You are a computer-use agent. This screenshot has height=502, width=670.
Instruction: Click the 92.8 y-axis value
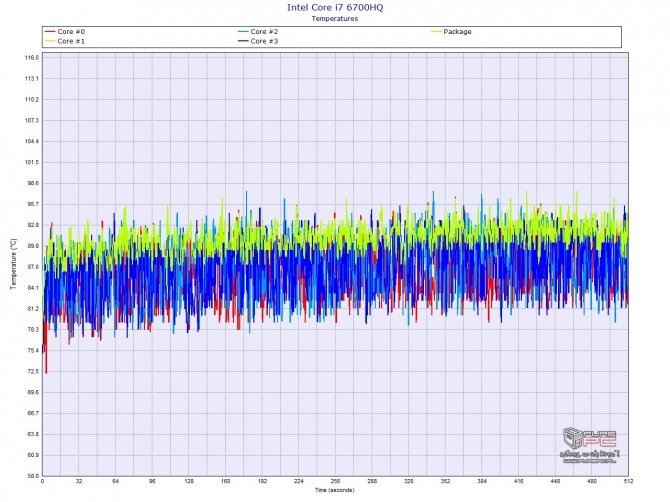tap(32, 225)
